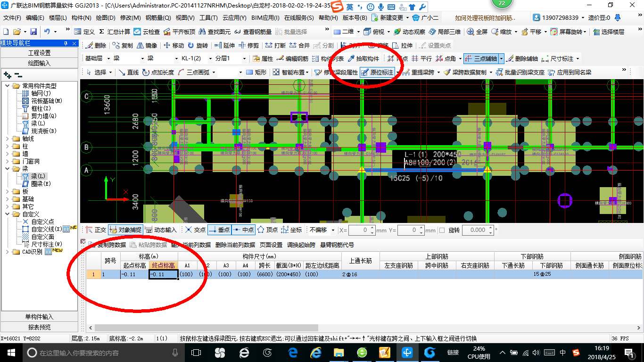Click the 单构件输入 panel button
This screenshot has width=644, height=362.
(x=39, y=317)
